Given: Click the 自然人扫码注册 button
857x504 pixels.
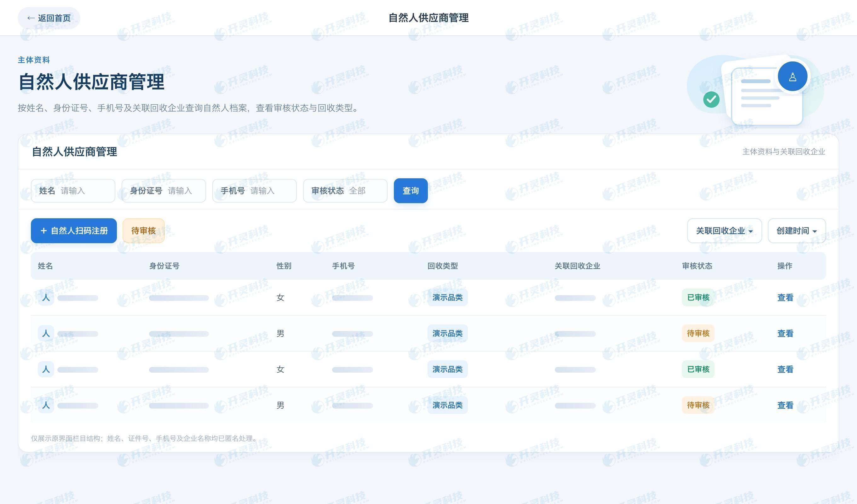Looking at the screenshot, I should point(74,231).
